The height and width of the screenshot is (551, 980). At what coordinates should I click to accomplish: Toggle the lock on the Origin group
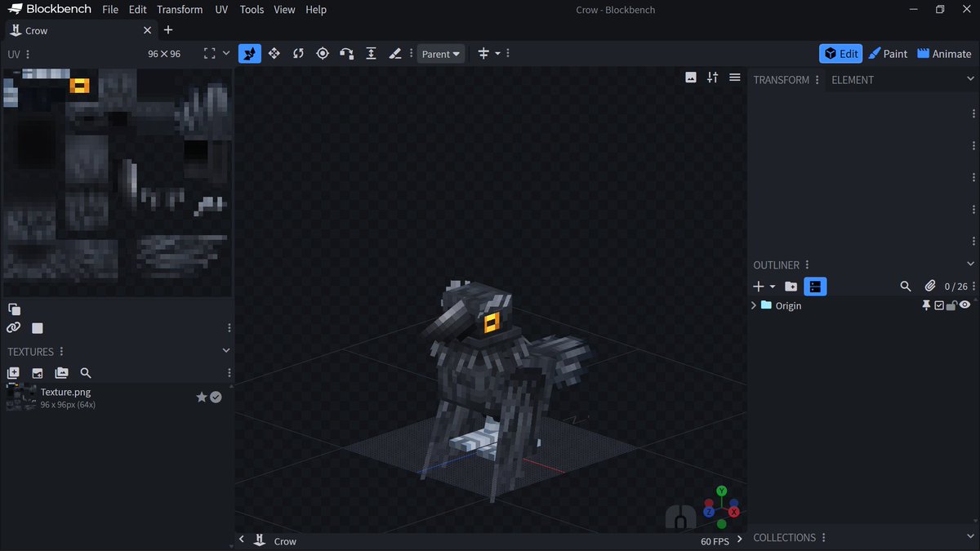click(951, 305)
